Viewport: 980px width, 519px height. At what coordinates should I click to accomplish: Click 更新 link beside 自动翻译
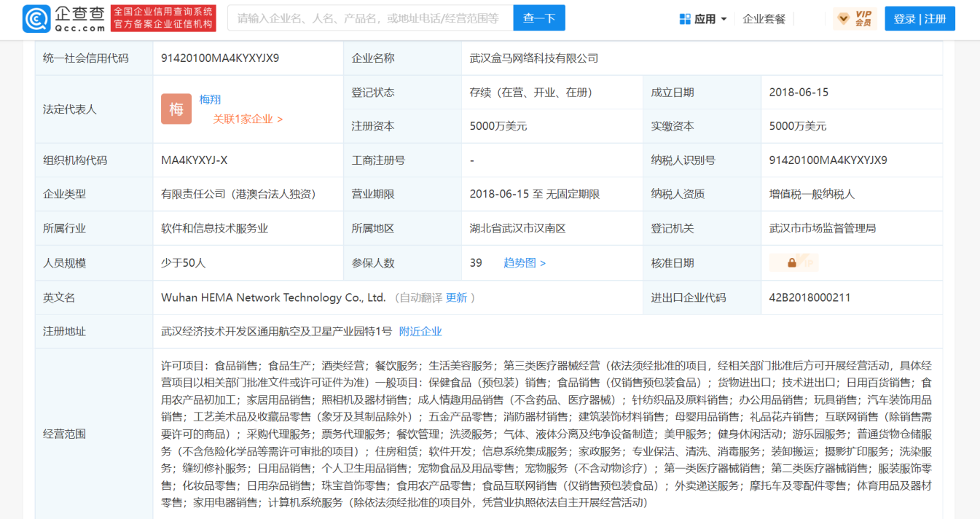[x=456, y=297]
